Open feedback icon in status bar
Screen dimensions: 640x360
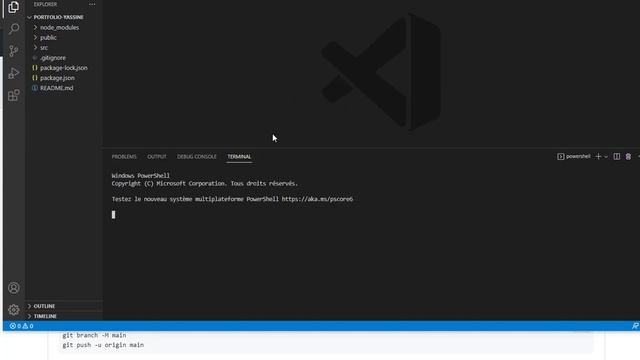(635, 326)
